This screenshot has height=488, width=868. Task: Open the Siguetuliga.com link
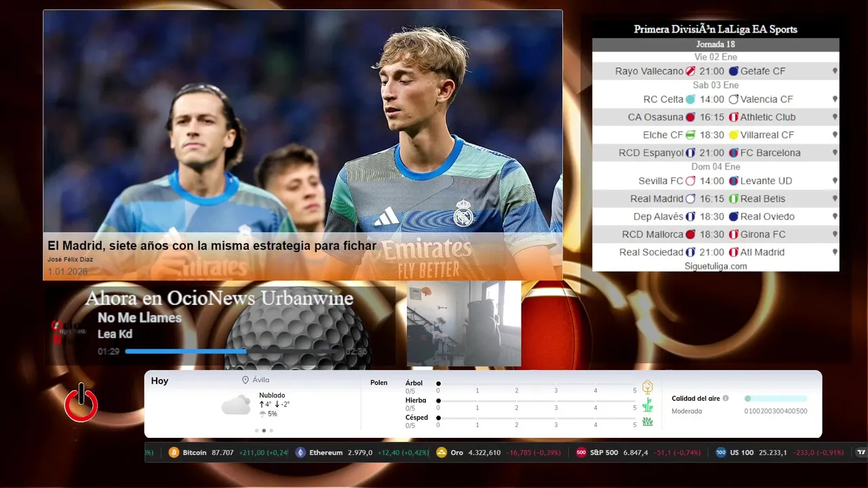tap(715, 266)
